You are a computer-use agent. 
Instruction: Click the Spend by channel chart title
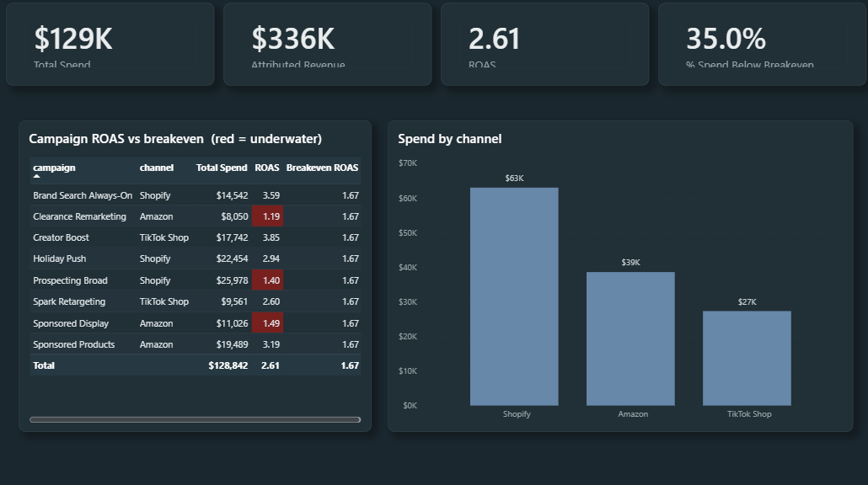point(449,139)
